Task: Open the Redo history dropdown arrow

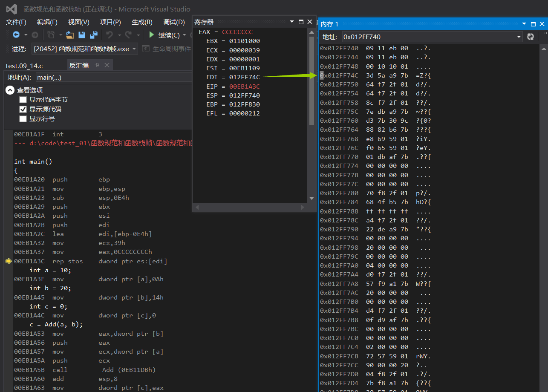Action: point(138,35)
